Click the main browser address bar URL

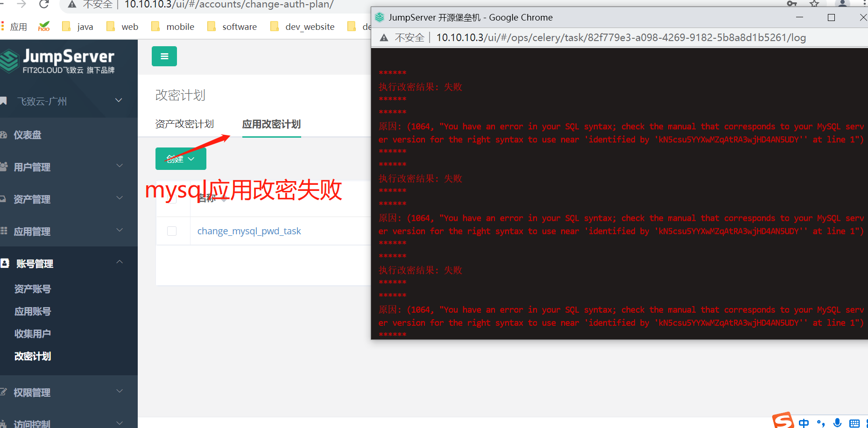tap(229, 5)
